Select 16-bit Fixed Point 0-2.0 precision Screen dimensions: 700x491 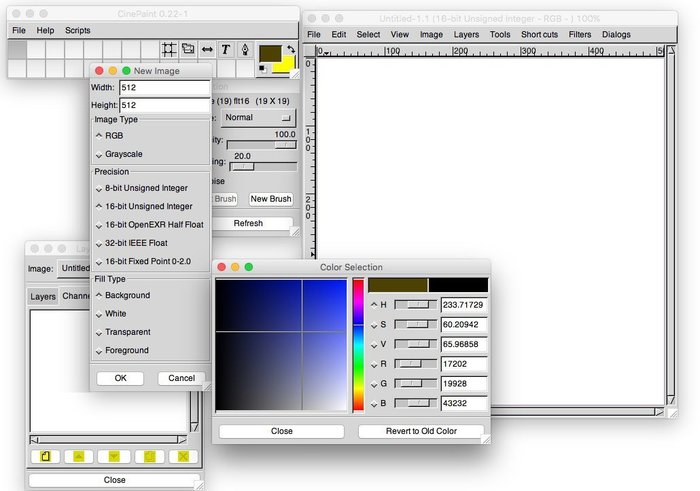143,262
